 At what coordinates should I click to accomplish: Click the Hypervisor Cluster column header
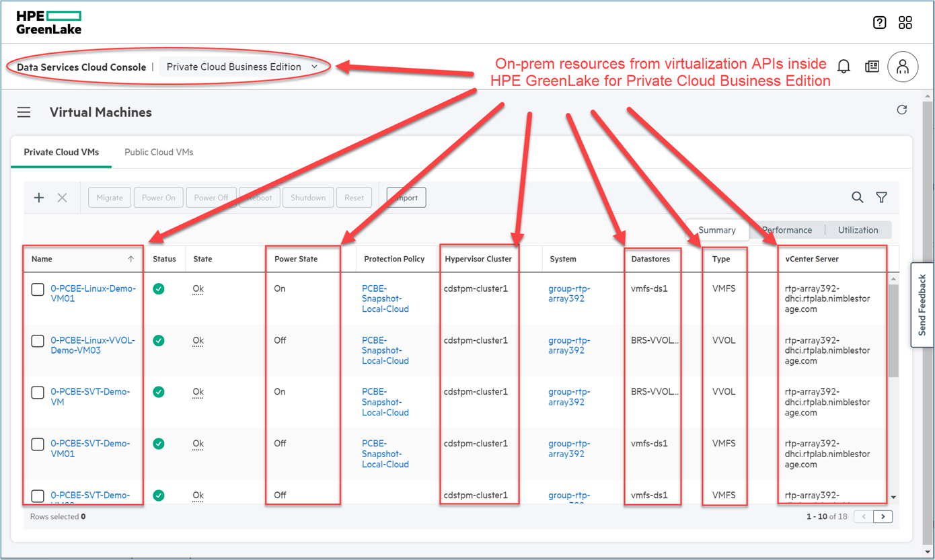(x=478, y=259)
